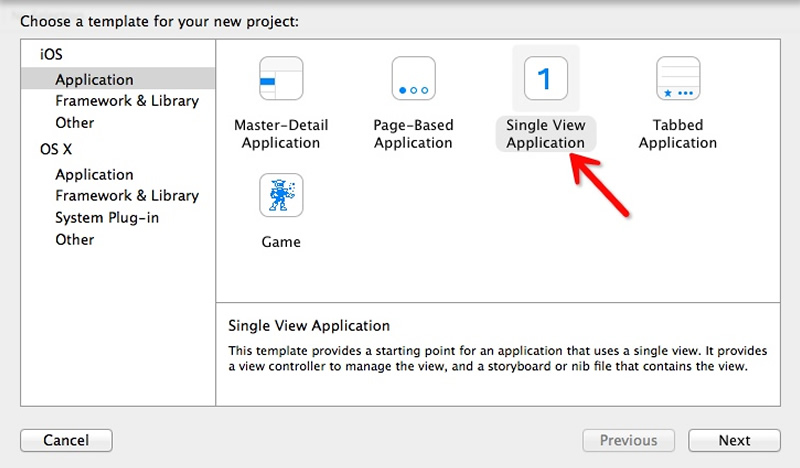Choose the Page-Based Application template icon

pos(413,79)
